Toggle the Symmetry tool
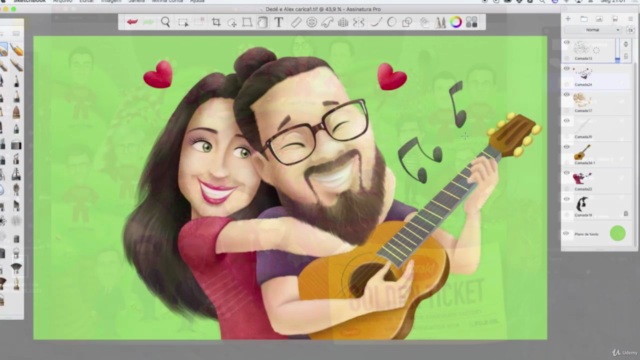 [359, 22]
